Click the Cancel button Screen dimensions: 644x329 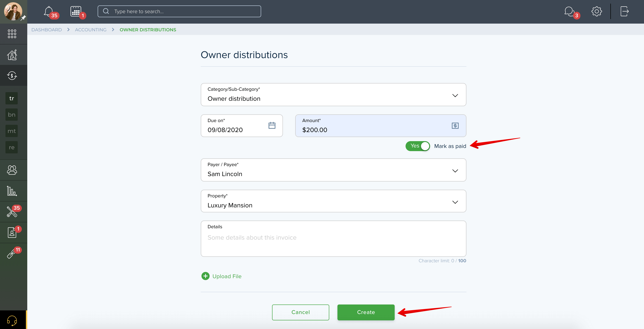pyautogui.click(x=300, y=312)
